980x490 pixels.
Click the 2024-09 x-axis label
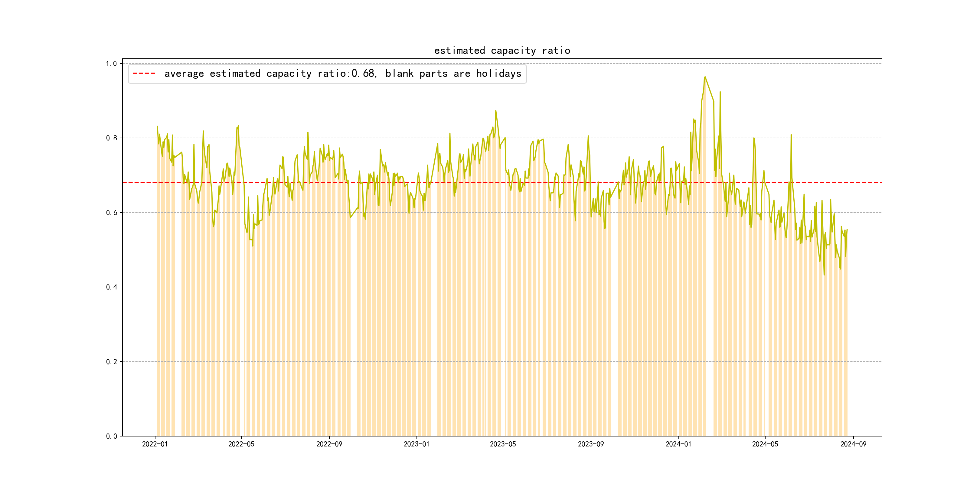click(x=853, y=444)
